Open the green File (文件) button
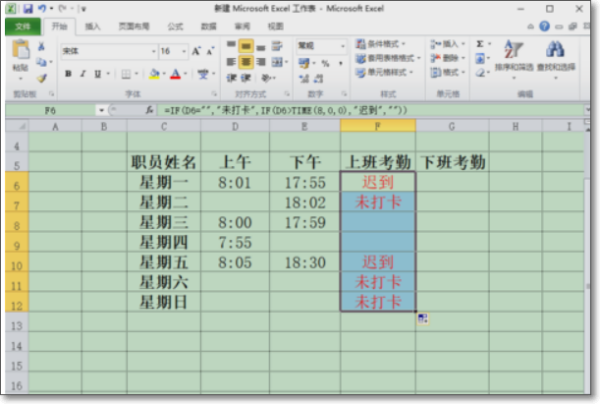 click(22, 26)
